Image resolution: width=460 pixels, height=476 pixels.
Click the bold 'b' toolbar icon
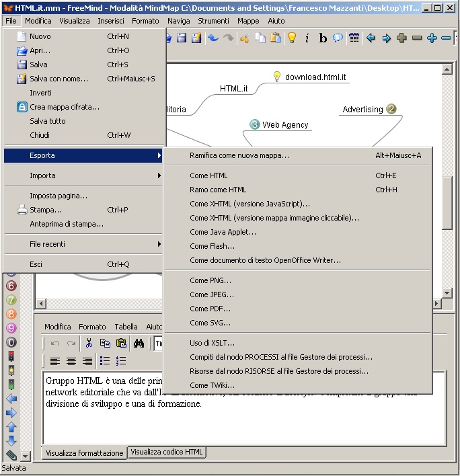tap(323, 38)
